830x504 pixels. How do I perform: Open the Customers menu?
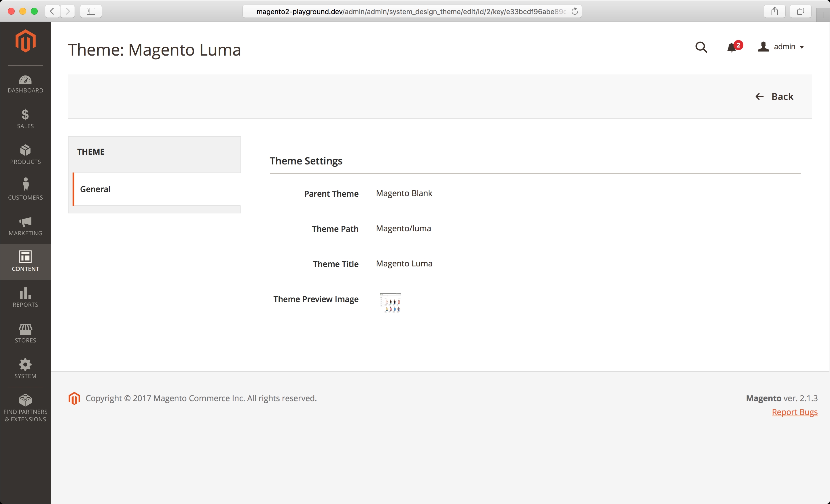(25, 191)
